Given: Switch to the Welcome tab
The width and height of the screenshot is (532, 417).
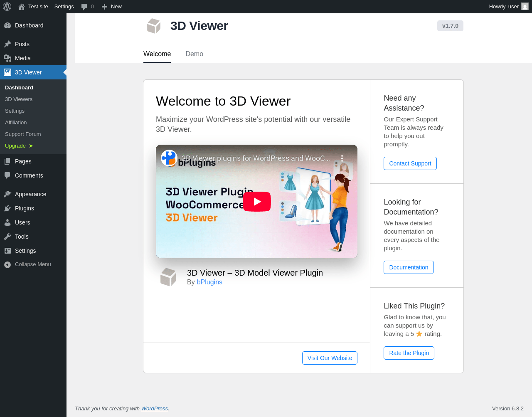Looking at the screenshot, I should [157, 54].
